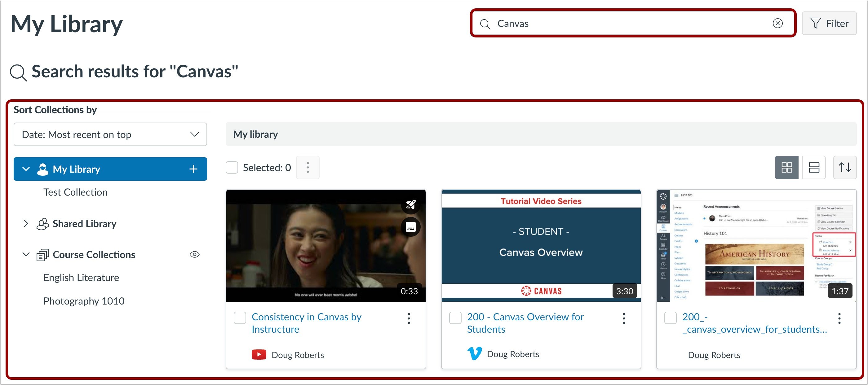Open Consistency in Canvas by Instructure video
The height and width of the screenshot is (385, 868).
pos(306,323)
